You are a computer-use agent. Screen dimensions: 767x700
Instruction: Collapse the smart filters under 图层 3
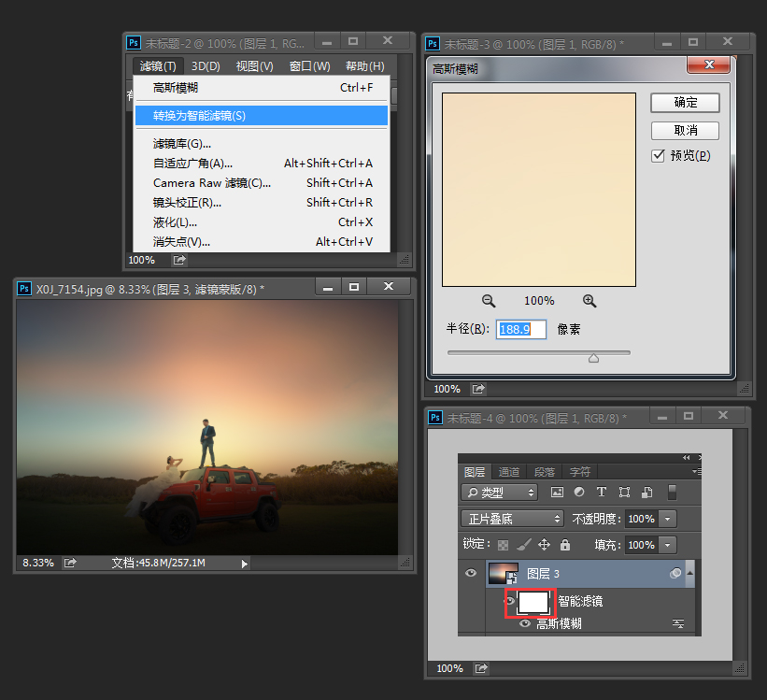coord(689,573)
